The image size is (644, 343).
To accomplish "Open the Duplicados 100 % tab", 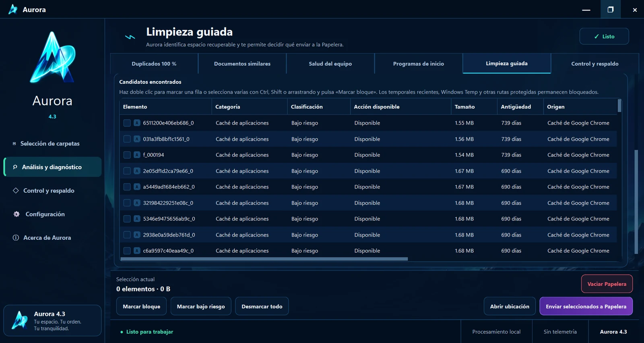I will 154,64.
